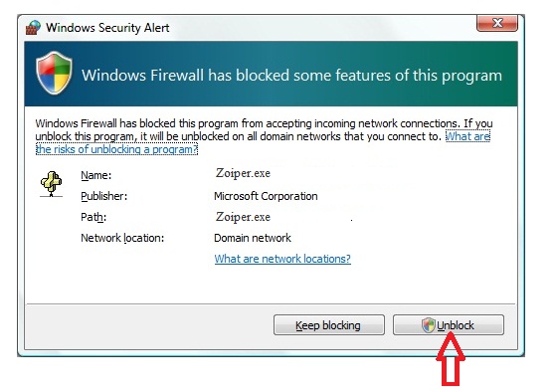
Task: Close the Windows Security Alert dialog
Action: coord(497,23)
